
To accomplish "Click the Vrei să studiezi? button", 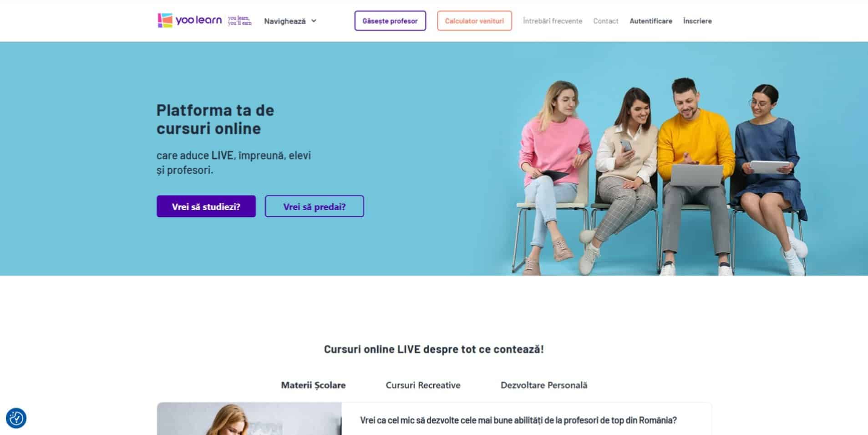I will tap(206, 206).
